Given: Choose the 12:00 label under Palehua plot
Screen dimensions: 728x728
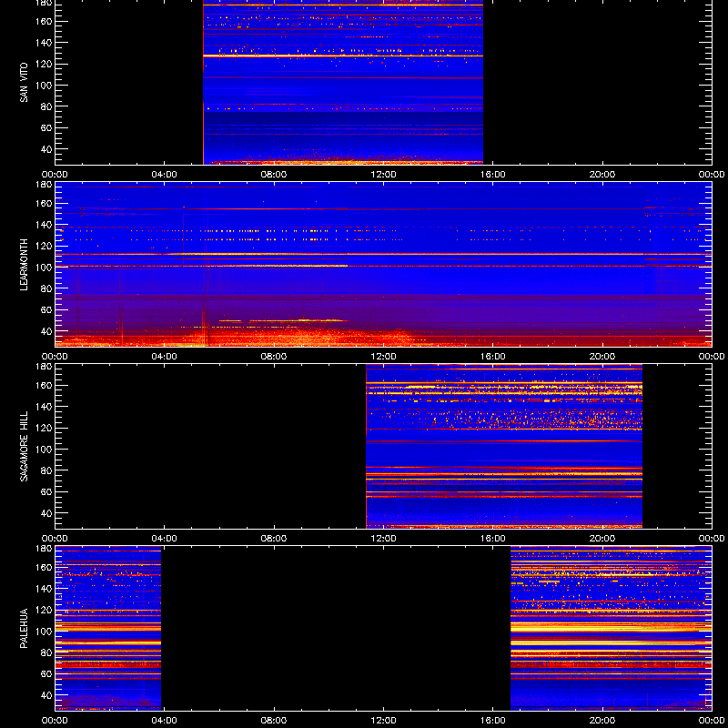Looking at the screenshot, I should coord(383,721).
